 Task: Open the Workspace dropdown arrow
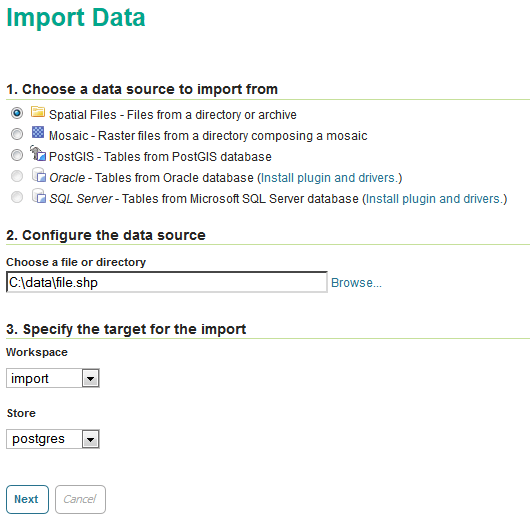point(91,378)
